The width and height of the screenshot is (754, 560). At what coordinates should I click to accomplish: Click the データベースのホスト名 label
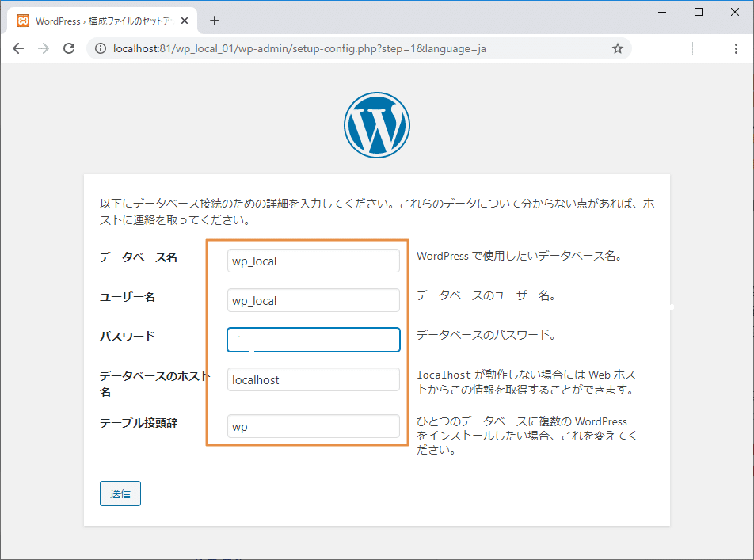point(154,383)
